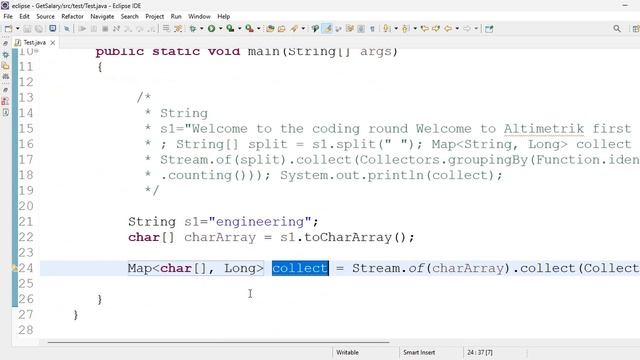The width and height of the screenshot is (640, 360).
Task: Click the Forward navigation arrow icon
Action: (467, 29)
